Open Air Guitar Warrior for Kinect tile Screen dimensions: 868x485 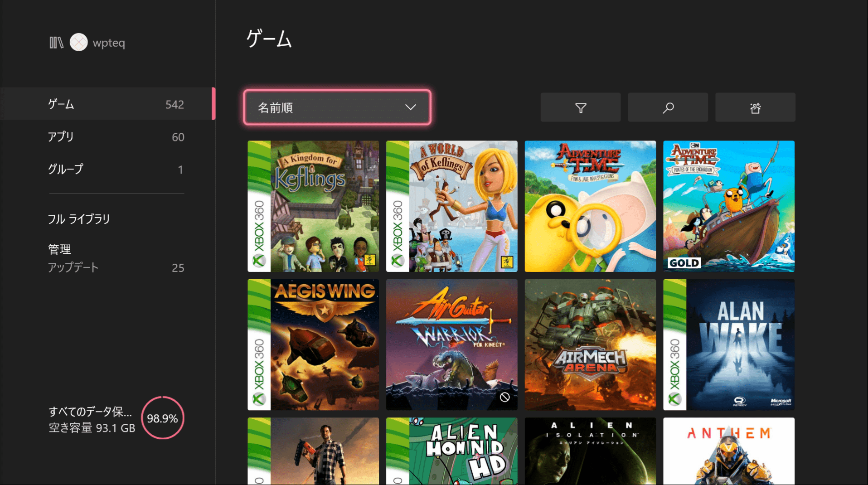pos(452,344)
